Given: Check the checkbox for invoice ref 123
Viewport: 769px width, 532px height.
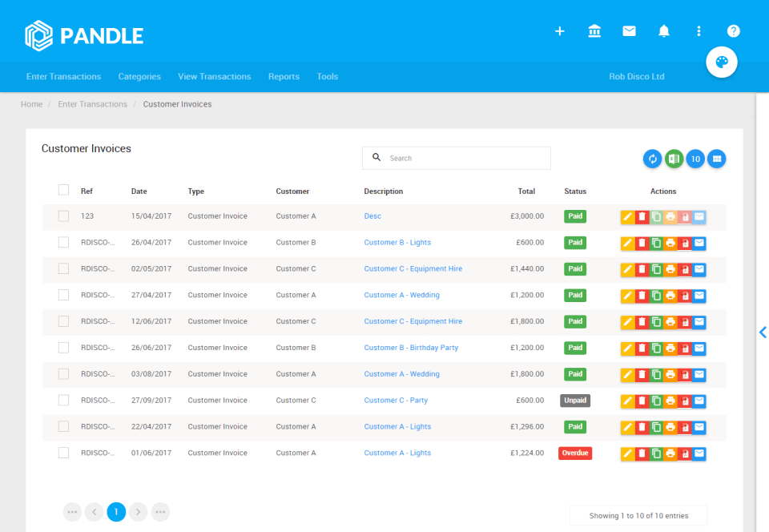Looking at the screenshot, I should (63, 216).
